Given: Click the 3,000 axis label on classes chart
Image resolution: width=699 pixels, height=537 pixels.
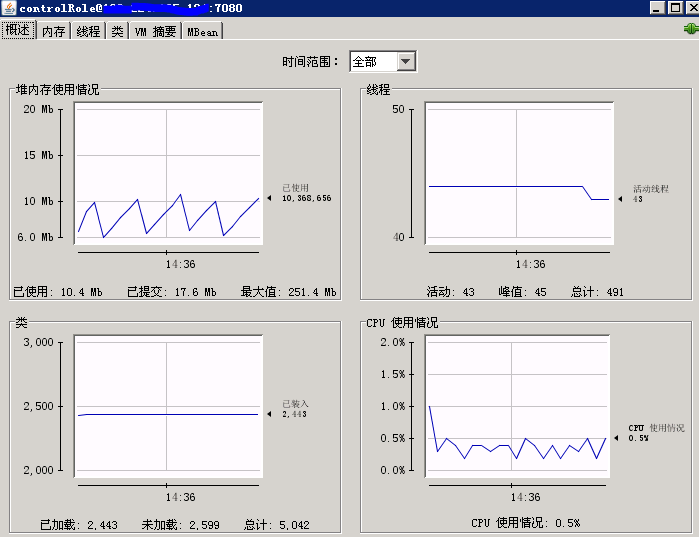Looking at the screenshot, I should click(38, 342).
